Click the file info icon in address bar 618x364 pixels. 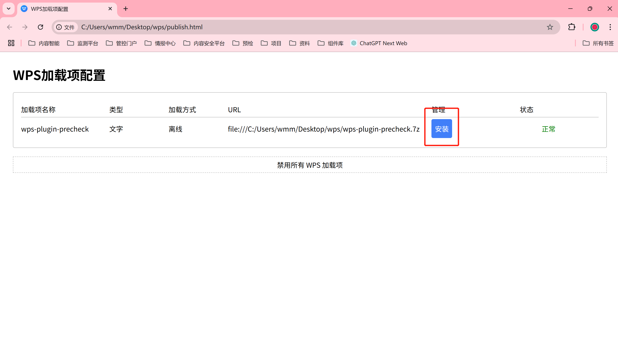[x=59, y=27]
